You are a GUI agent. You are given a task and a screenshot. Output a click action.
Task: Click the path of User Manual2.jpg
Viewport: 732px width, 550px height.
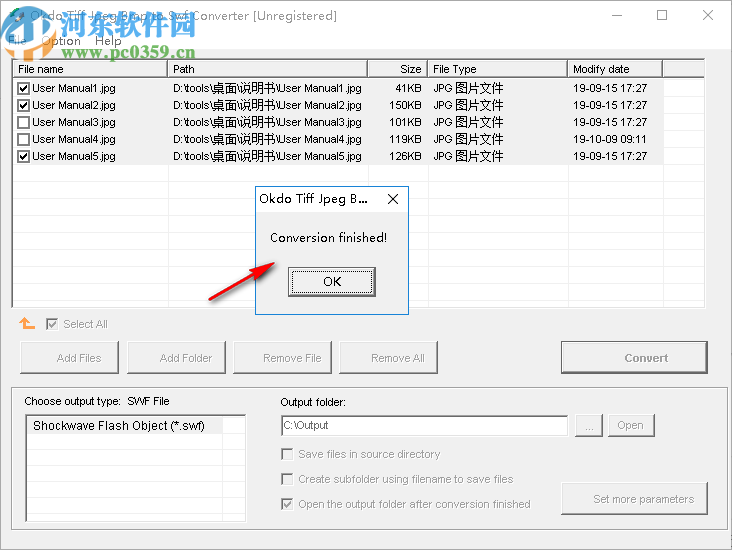point(267,106)
